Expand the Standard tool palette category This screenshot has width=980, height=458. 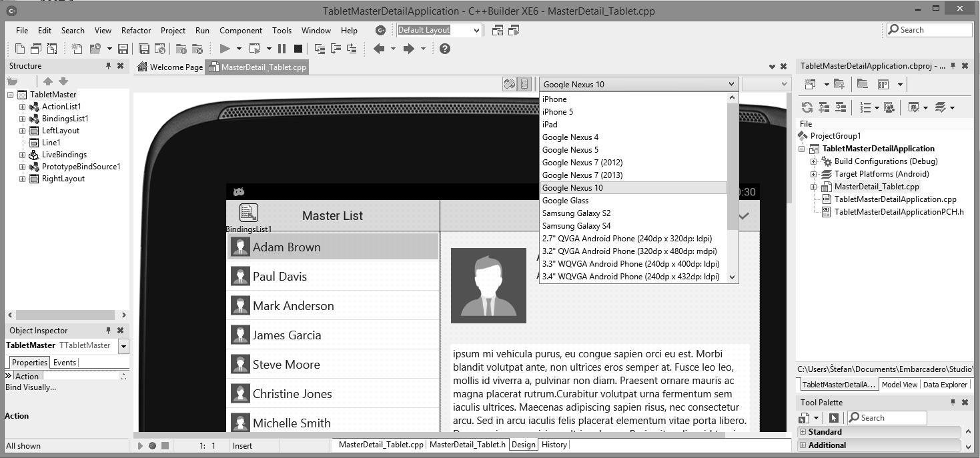(803, 432)
